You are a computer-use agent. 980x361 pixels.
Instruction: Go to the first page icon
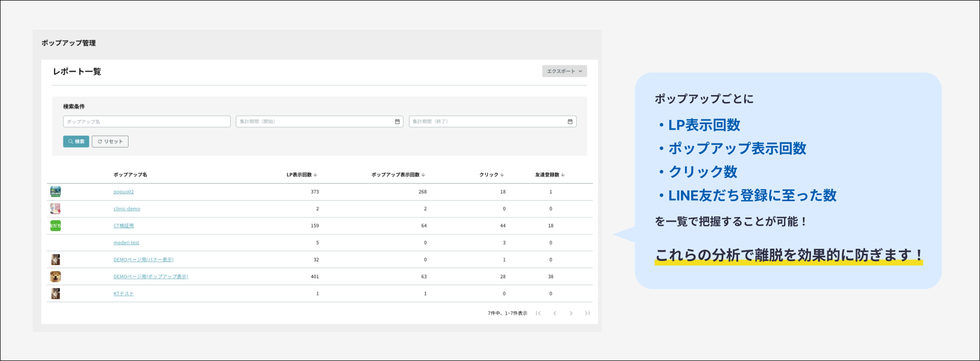tap(538, 313)
